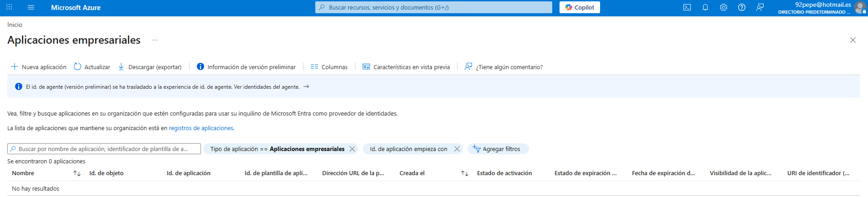
Task: Open Copilot assistant
Action: [580, 7]
